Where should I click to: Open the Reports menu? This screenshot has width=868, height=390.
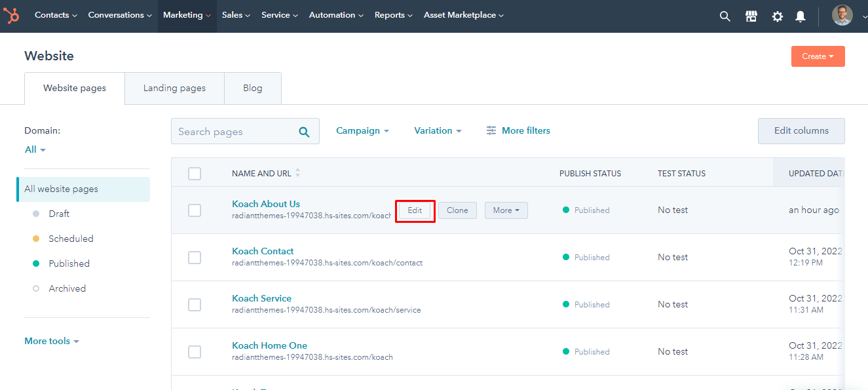394,15
